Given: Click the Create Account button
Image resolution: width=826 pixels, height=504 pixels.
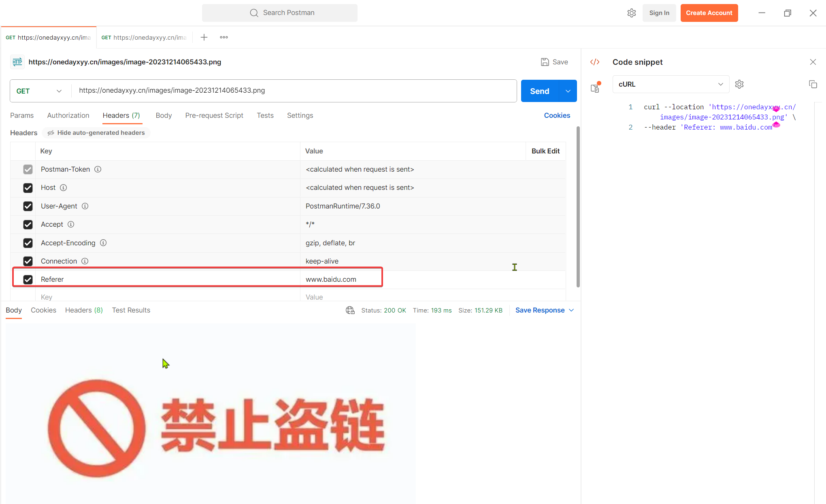Looking at the screenshot, I should point(709,13).
